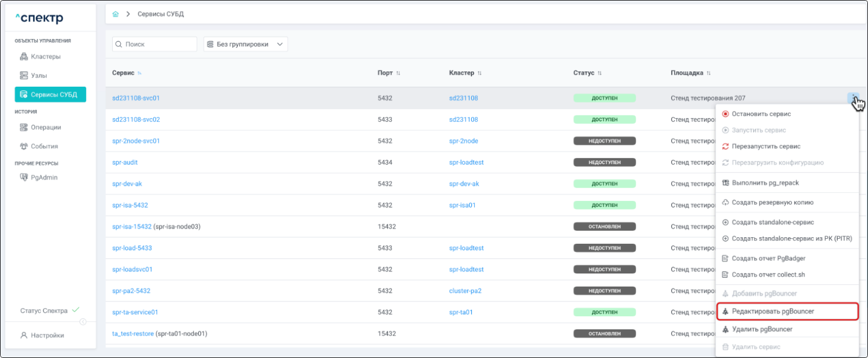The image size is (868, 358).
Task: Click the sort icon next to Статус column
Action: [x=600, y=73]
